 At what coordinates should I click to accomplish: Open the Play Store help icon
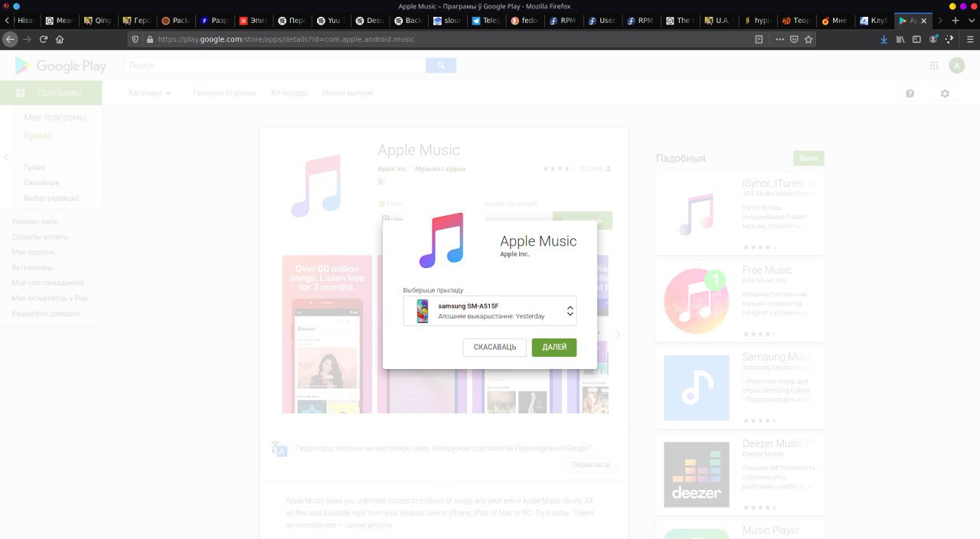(910, 93)
